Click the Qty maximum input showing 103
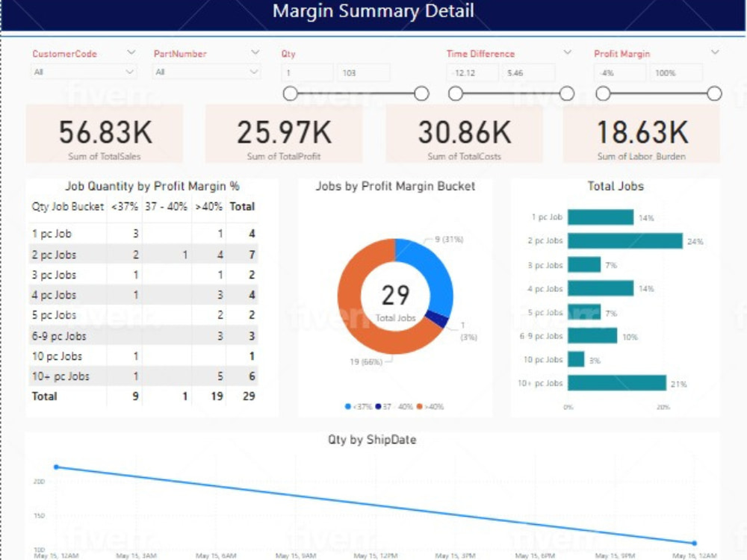This screenshot has height=560, width=747. (364, 73)
